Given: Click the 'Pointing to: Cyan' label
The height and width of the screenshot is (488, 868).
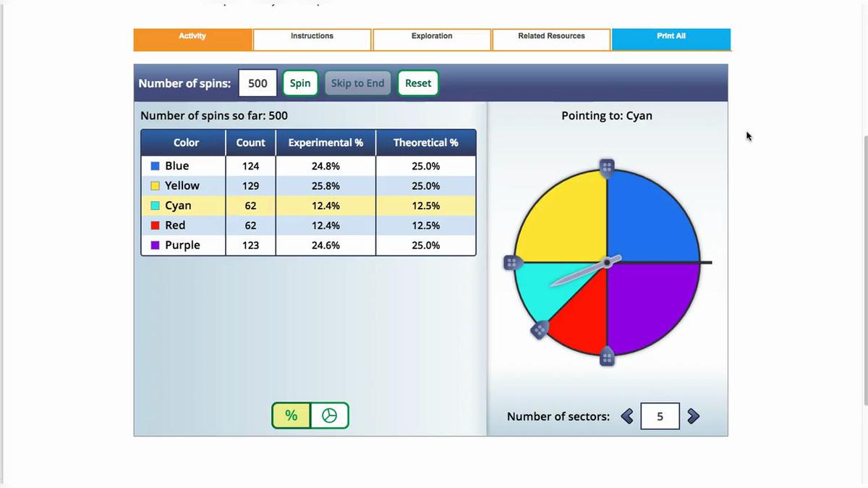Looking at the screenshot, I should tap(607, 116).
